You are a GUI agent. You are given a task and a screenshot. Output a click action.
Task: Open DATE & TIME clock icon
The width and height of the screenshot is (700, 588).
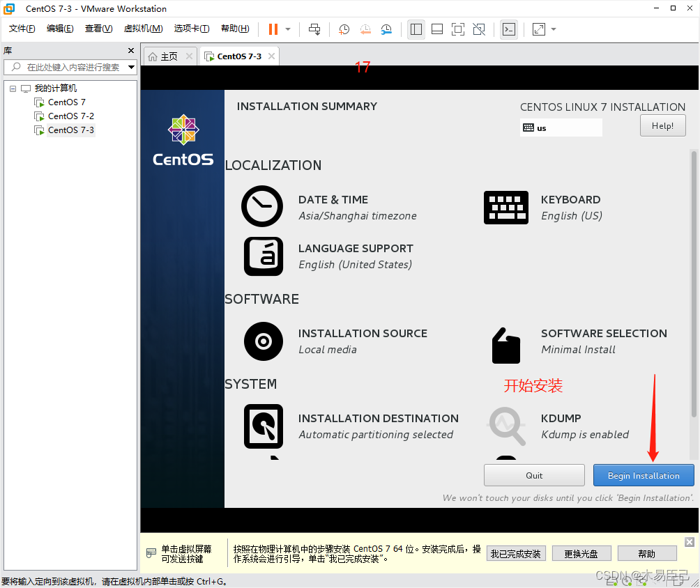[x=262, y=206]
